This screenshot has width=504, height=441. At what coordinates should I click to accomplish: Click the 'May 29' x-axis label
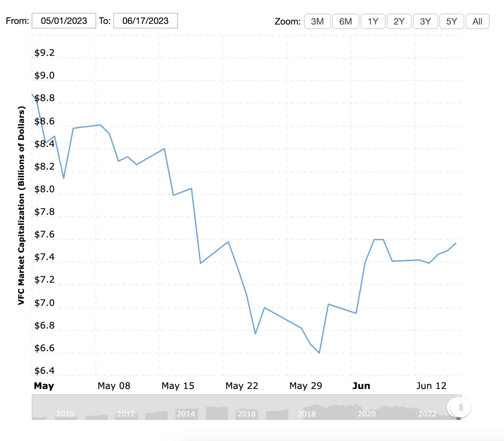[x=306, y=386]
